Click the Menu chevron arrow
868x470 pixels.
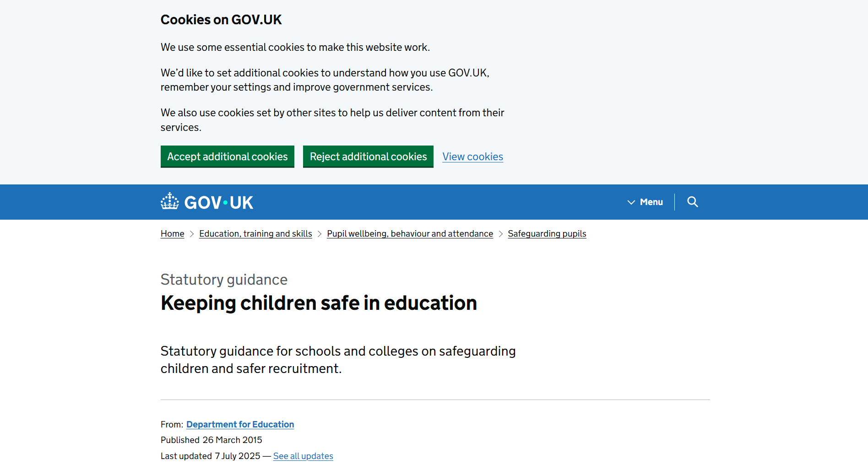[x=631, y=202]
